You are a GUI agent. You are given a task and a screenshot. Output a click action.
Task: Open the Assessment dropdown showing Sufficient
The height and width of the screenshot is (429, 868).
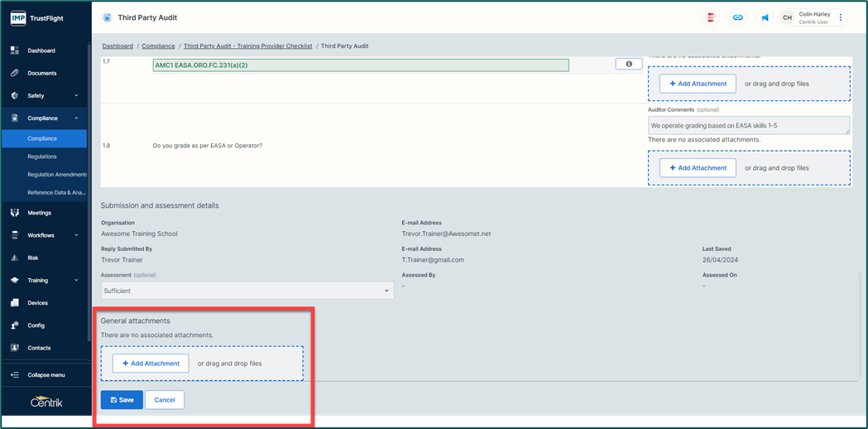[x=247, y=291]
